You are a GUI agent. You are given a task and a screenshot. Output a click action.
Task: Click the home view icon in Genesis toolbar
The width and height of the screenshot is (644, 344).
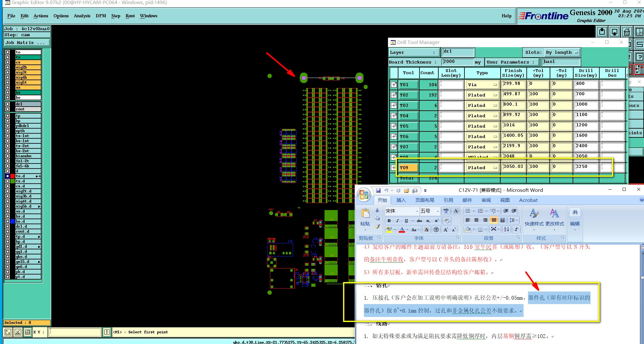tap(627, 32)
